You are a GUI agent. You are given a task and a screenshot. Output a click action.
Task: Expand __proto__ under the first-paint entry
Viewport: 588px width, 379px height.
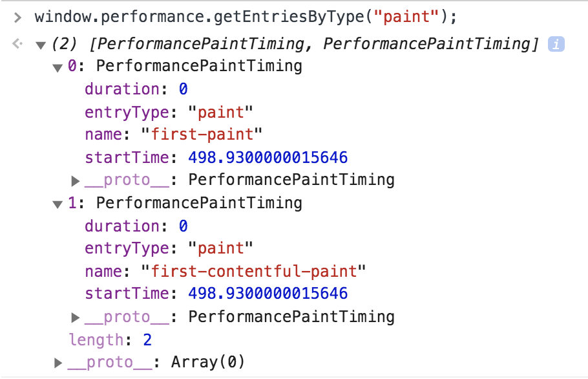pyautogui.click(x=76, y=181)
